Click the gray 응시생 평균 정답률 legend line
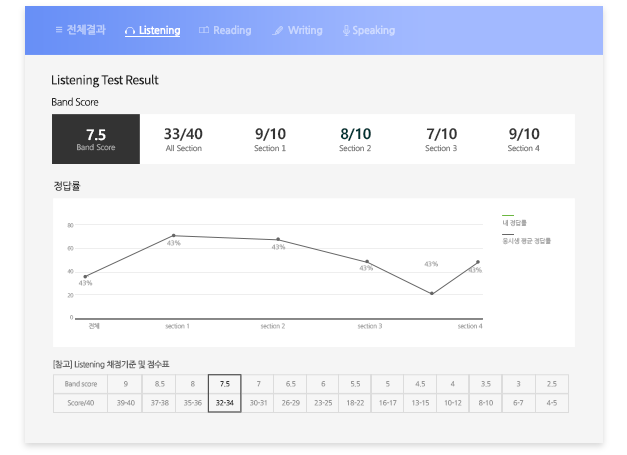Screen dimensions: 627x455 click(508, 234)
